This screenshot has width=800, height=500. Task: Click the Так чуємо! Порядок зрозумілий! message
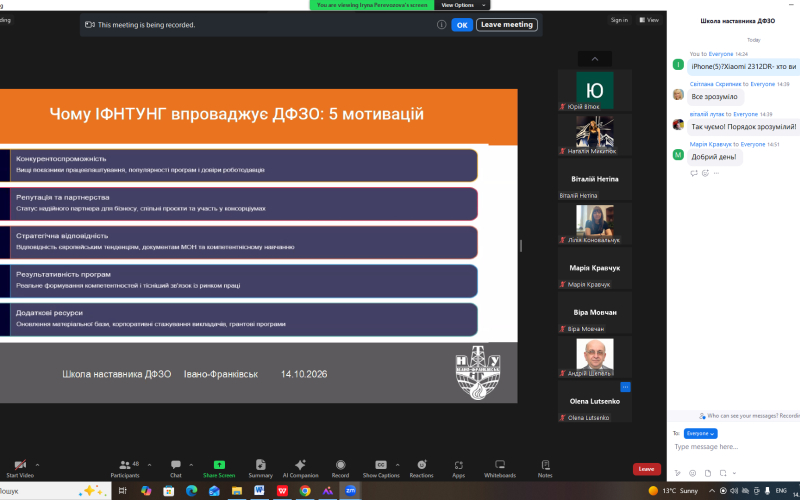pyautogui.click(x=743, y=127)
